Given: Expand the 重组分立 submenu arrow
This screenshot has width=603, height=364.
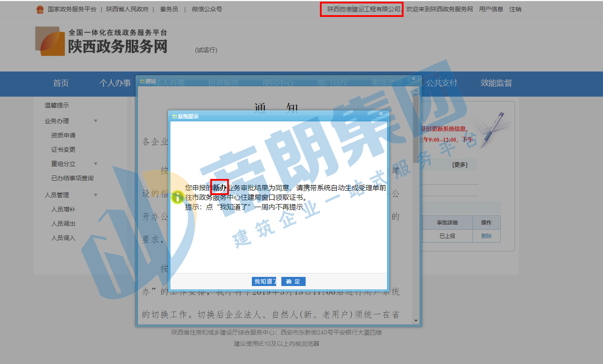Looking at the screenshot, I should 96,164.
